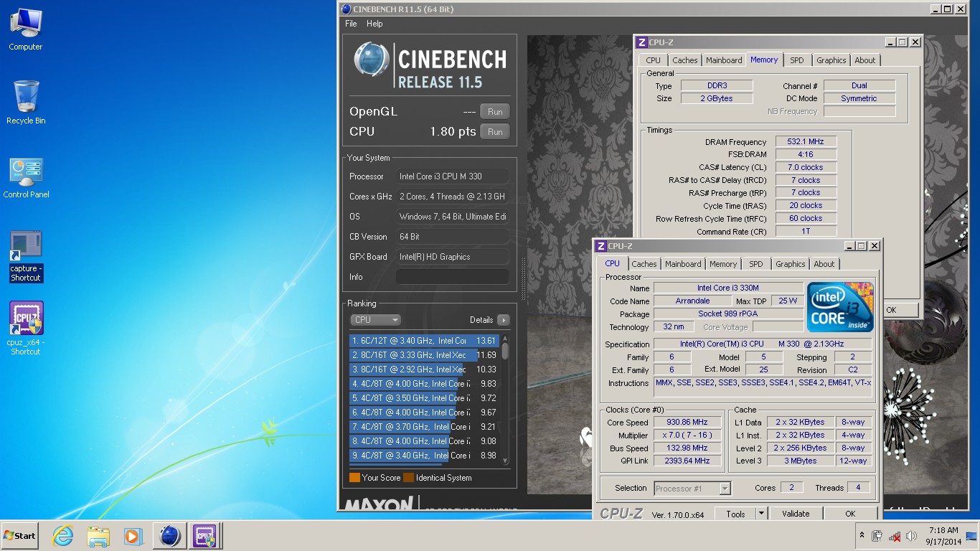Click the QPI Link 2393.64 MHz value
Screen dimensions: 980x551
[x=687, y=461]
